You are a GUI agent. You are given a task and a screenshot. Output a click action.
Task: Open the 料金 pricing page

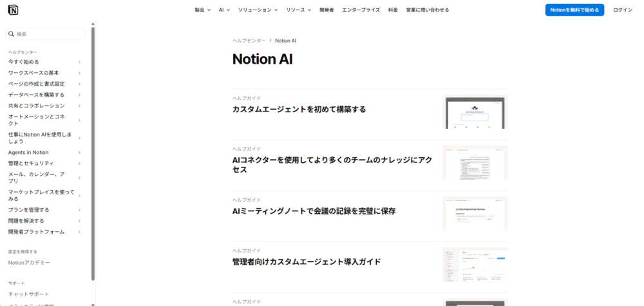393,10
